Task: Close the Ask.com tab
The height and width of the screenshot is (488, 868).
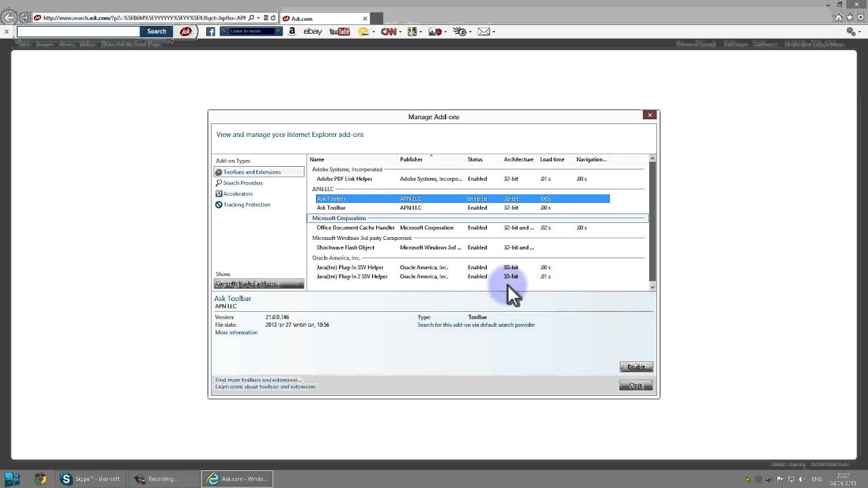Action: coord(366,18)
